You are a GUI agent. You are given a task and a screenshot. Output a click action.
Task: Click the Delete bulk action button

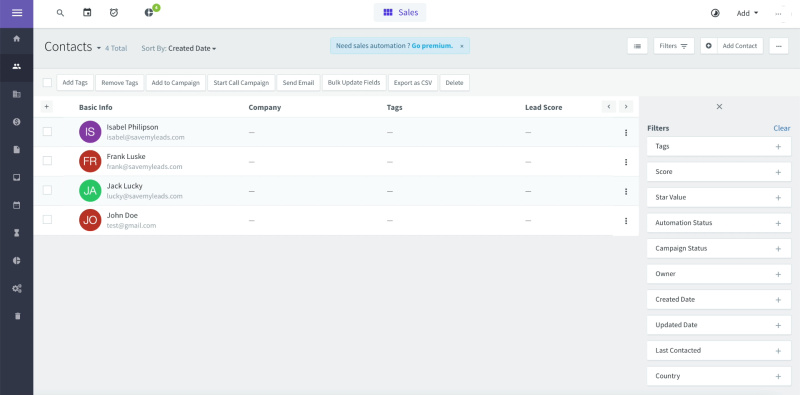[454, 83]
